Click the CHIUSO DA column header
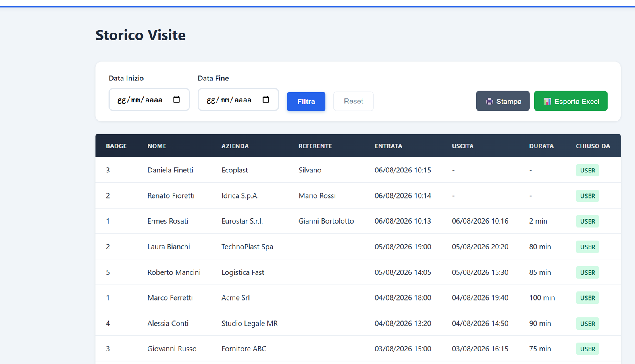The image size is (635, 364). (593, 146)
